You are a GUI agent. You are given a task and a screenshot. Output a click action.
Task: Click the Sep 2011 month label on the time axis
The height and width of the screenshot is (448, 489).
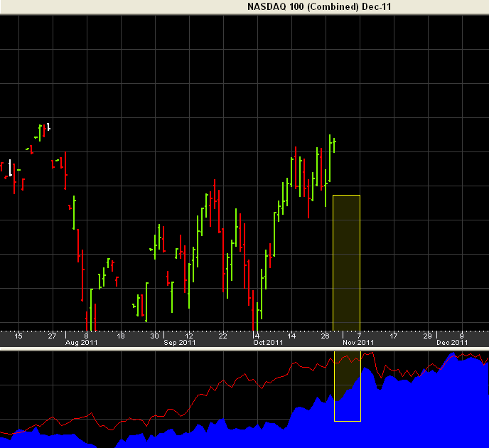(x=180, y=343)
